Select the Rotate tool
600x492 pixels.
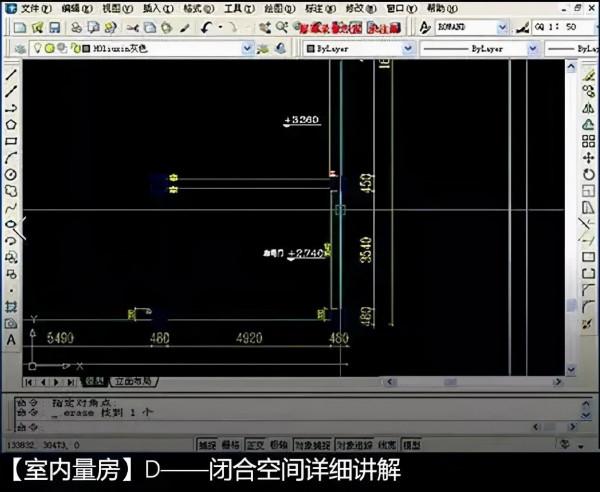[588, 174]
